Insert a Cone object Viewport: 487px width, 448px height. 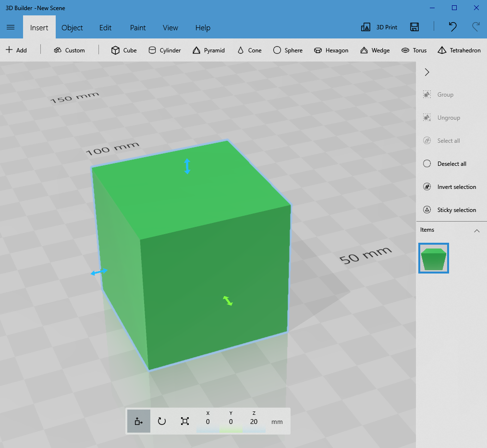pyautogui.click(x=249, y=50)
